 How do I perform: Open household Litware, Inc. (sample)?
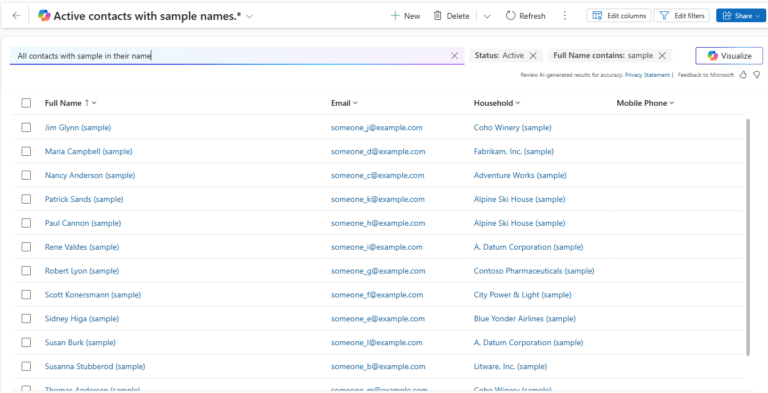[x=510, y=366]
